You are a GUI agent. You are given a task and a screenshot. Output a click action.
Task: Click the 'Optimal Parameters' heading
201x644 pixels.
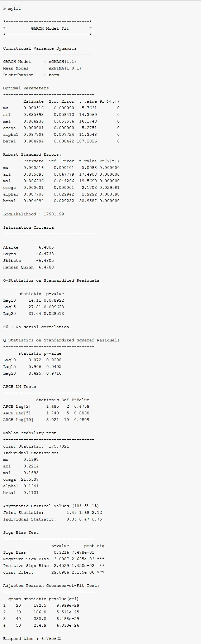click(x=26, y=88)
